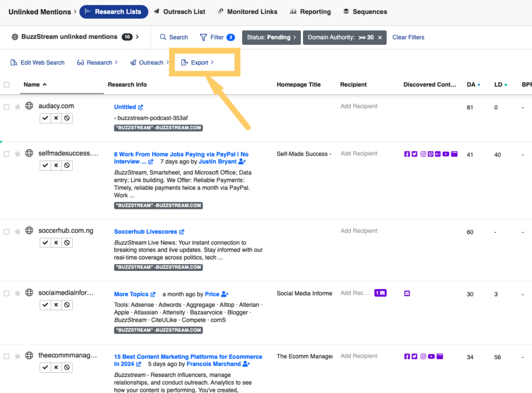The height and width of the screenshot is (393, 532).
Task: Toggle the select-all checkbox in table header
Action: pyautogui.click(x=7, y=85)
